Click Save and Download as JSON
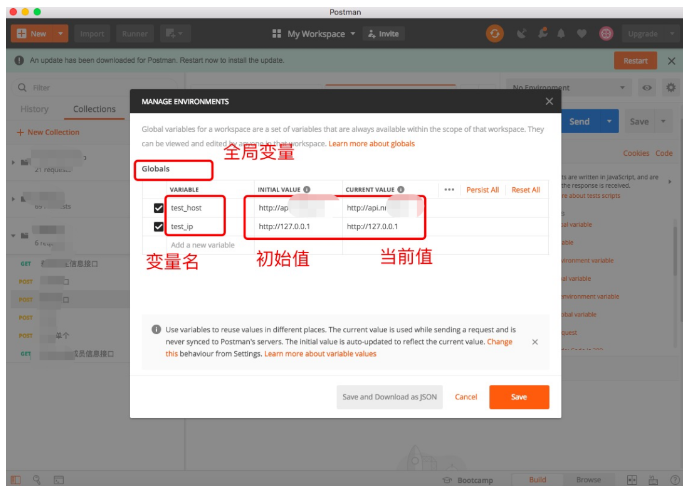 click(389, 397)
